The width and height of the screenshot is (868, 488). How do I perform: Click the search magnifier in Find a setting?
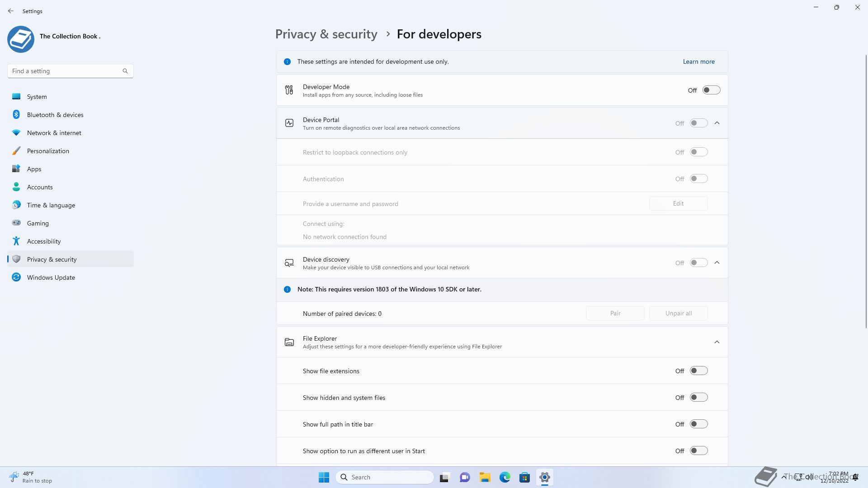click(x=125, y=71)
